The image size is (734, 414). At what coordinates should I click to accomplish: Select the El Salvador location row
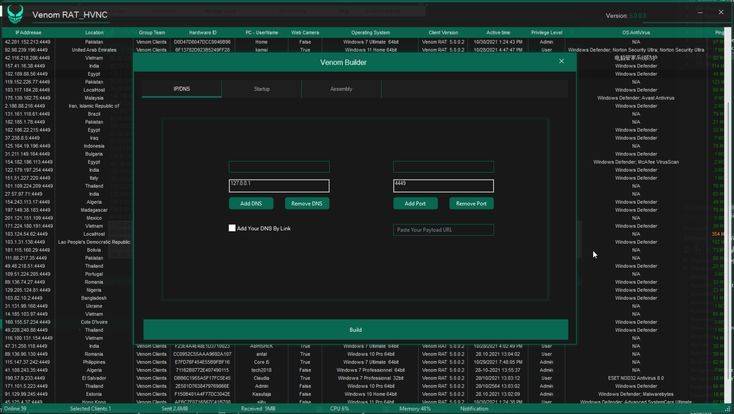click(x=94, y=378)
